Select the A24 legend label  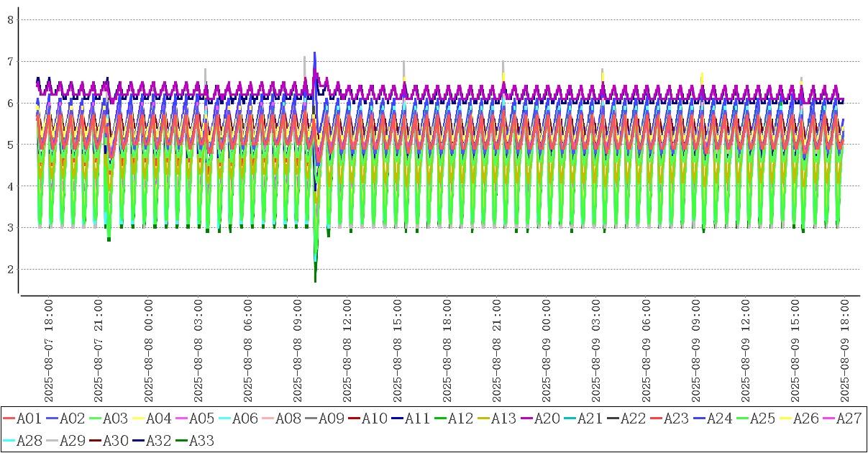[x=718, y=418]
